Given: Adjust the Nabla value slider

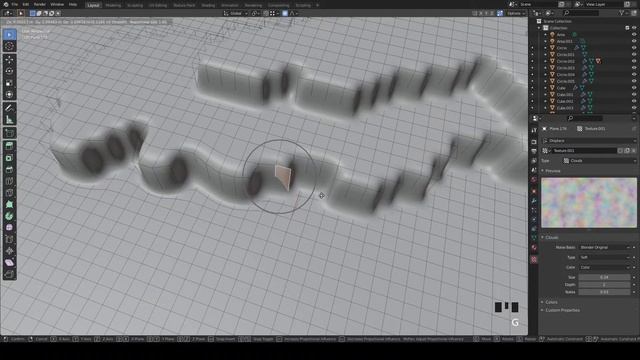Looking at the screenshot, I should (x=604, y=292).
